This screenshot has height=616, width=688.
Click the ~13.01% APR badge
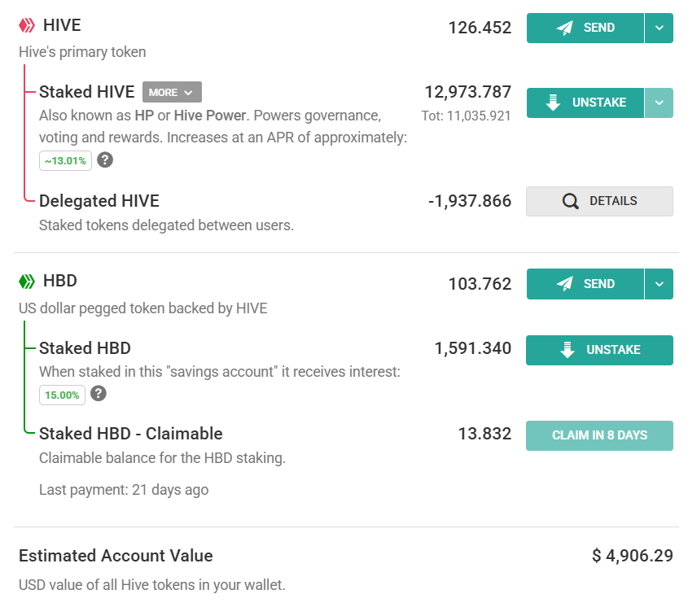(65, 160)
